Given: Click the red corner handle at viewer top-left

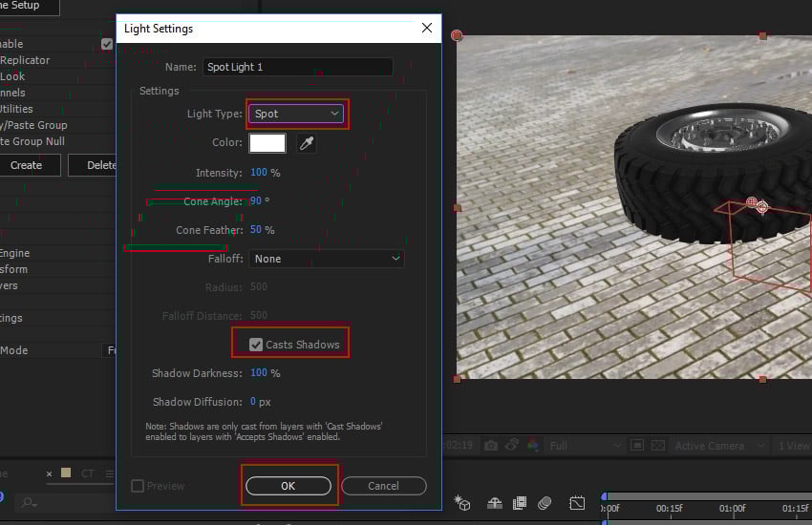Looking at the screenshot, I should click(x=457, y=35).
